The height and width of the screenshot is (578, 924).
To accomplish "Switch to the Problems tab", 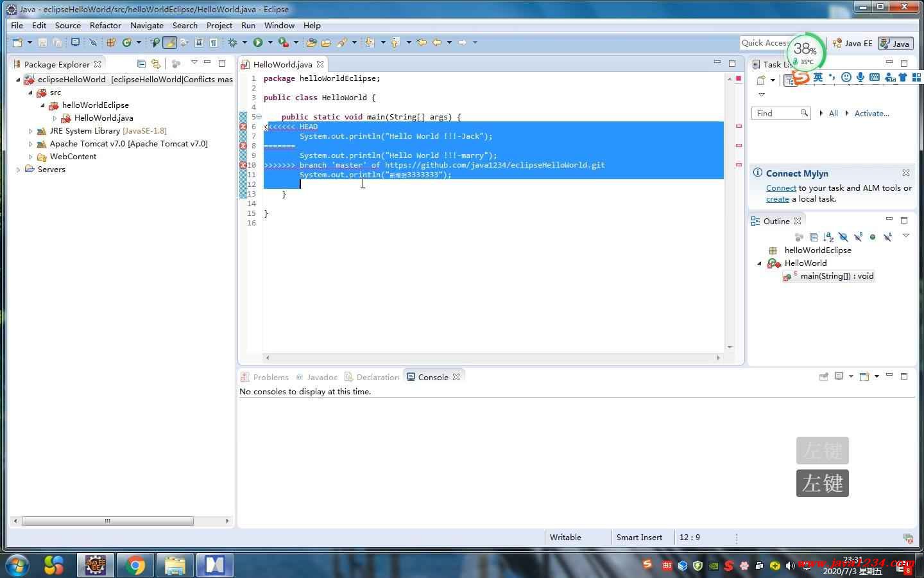I will (x=264, y=377).
